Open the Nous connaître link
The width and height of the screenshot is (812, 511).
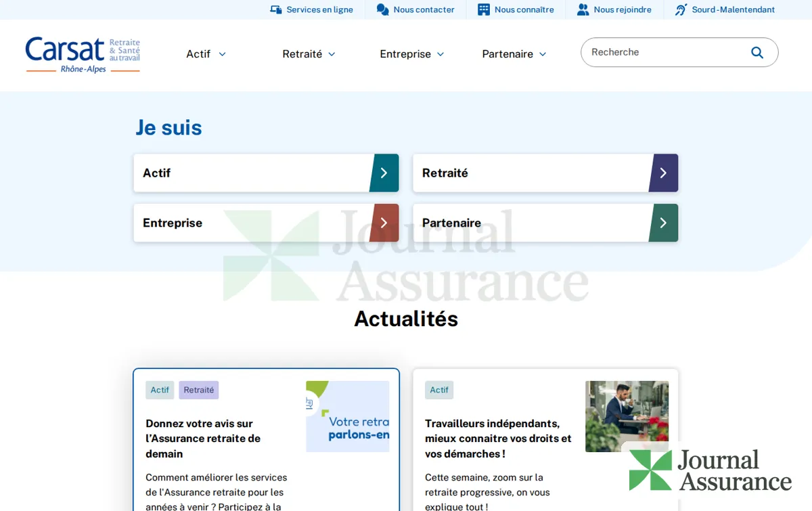[x=516, y=9]
